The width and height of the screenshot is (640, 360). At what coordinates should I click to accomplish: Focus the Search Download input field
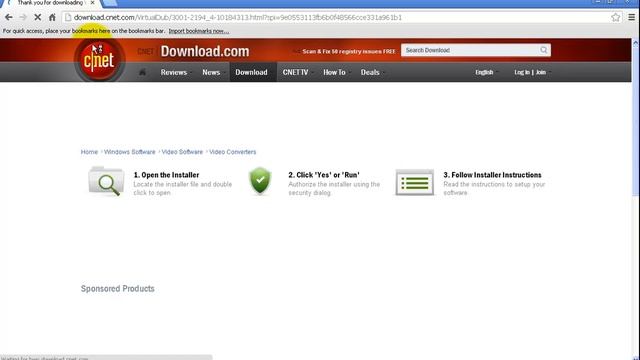pos(470,50)
